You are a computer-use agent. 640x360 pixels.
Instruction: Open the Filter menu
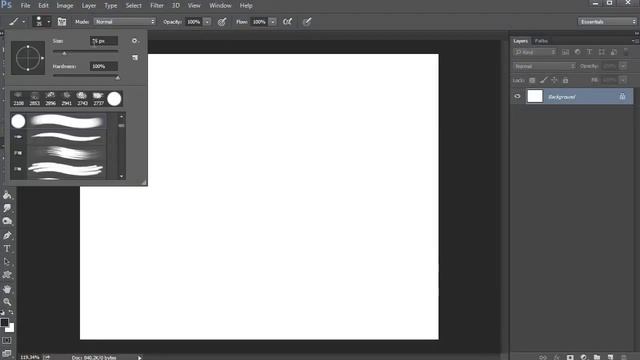click(x=157, y=6)
